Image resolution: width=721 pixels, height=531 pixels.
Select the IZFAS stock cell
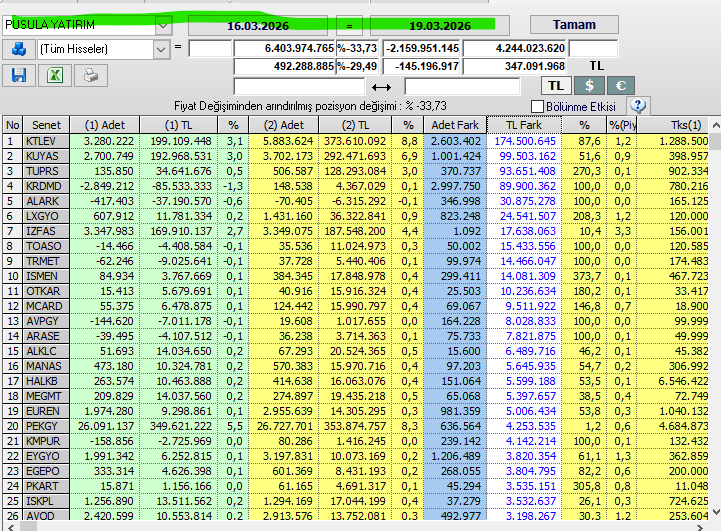(46, 231)
